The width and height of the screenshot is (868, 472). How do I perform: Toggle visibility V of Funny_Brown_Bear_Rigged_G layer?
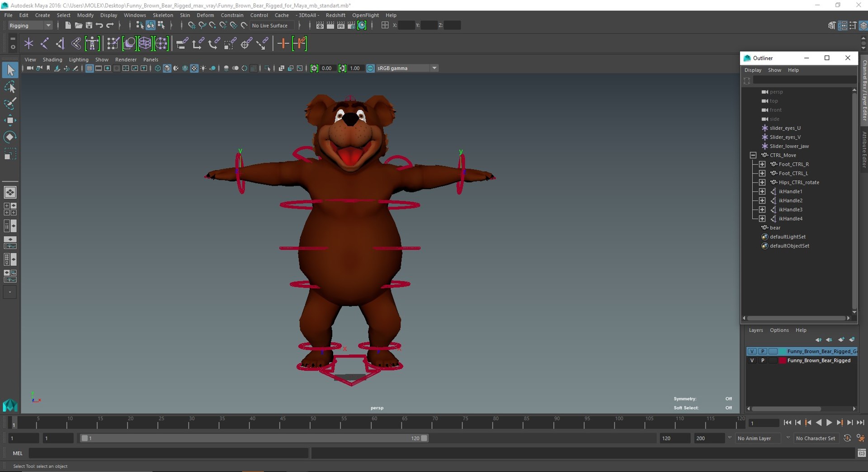(x=752, y=351)
